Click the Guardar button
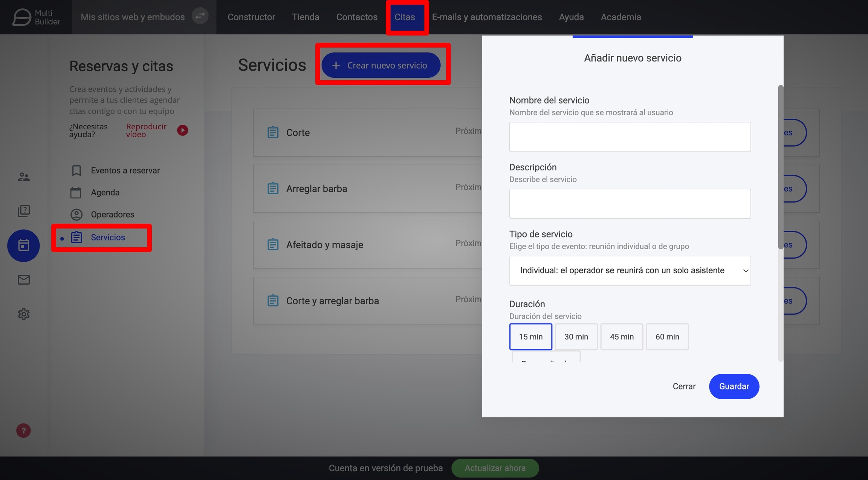The width and height of the screenshot is (868, 480). (x=734, y=386)
